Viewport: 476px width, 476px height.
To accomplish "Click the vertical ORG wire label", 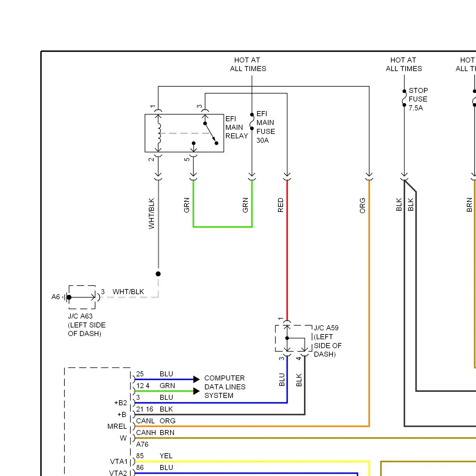I will (362, 205).
